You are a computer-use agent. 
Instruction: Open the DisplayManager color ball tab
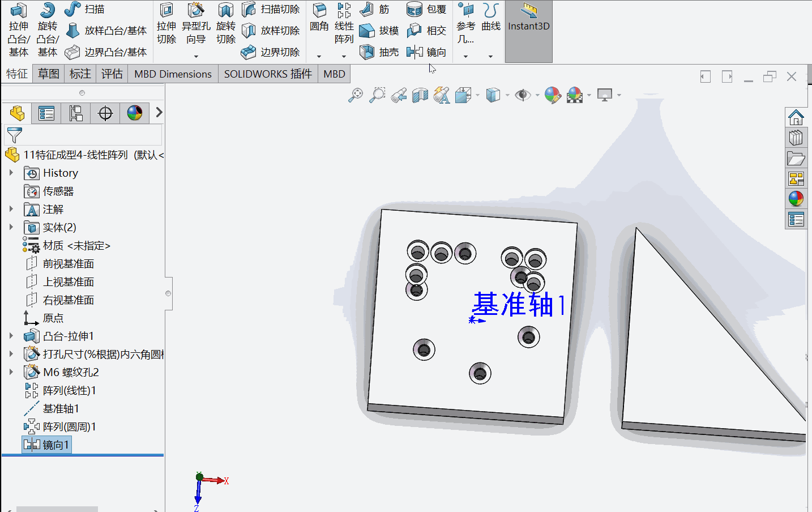click(x=135, y=113)
